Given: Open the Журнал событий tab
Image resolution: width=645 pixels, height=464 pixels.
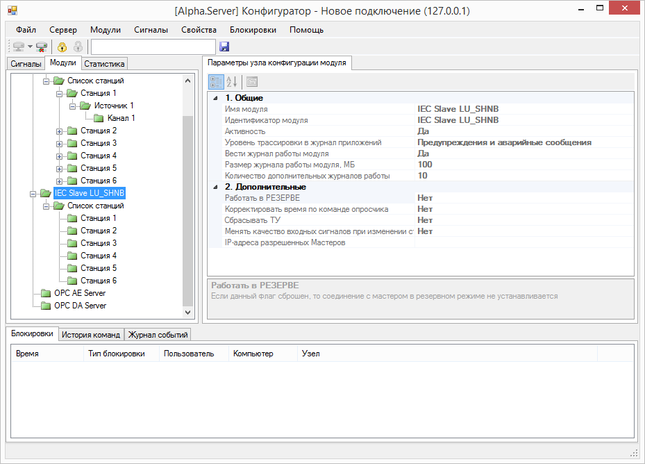Looking at the screenshot, I should tap(158, 335).
